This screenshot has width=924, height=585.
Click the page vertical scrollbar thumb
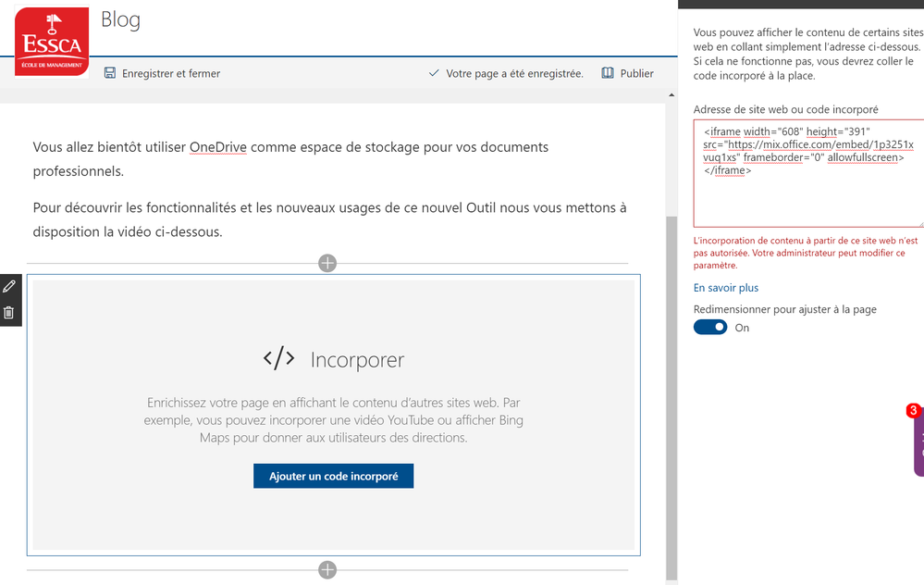click(671, 398)
